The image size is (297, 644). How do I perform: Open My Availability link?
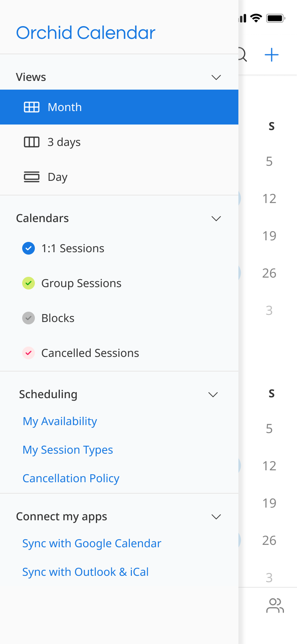tap(60, 421)
